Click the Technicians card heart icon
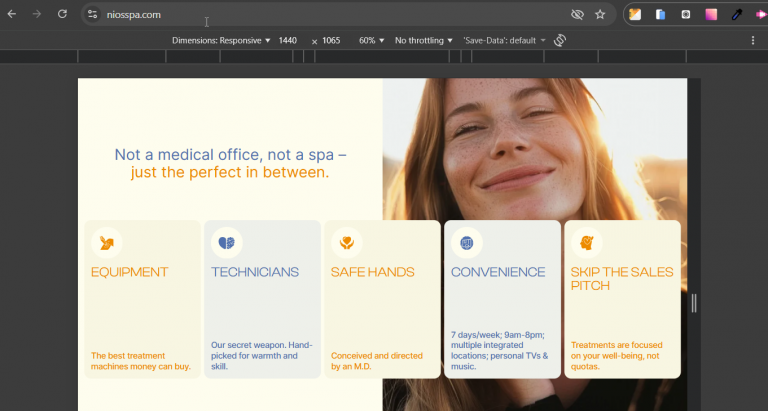This screenshot has height=411, width=768. [x=226, y=242]
